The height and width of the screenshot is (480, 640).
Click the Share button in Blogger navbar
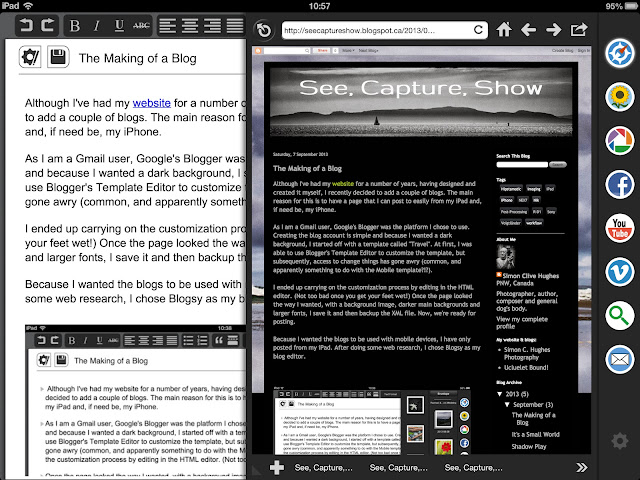click(x=322, y=51)
